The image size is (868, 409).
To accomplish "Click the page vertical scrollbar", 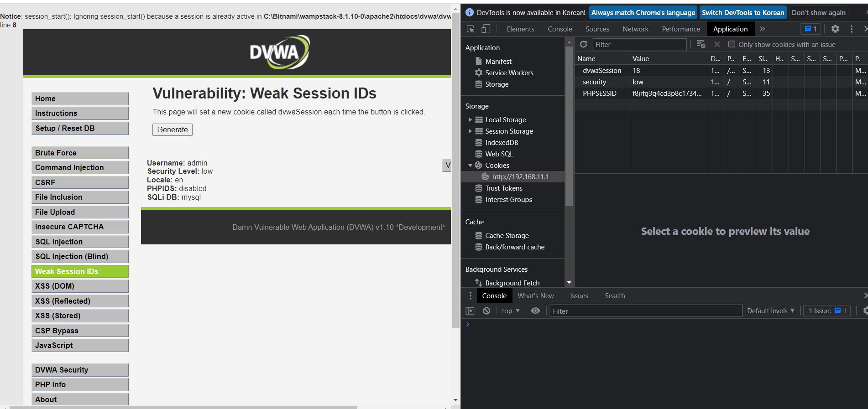I will pos(455,170).
